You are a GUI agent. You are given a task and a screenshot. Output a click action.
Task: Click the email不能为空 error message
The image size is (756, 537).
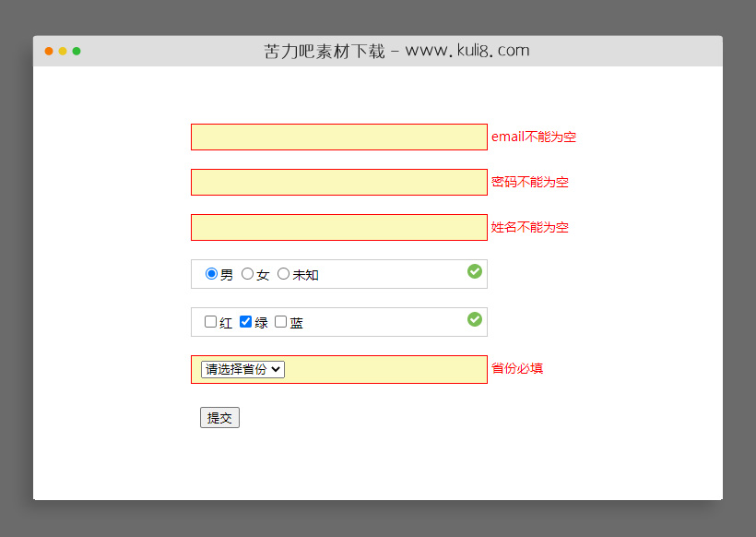tap(531, 137)
